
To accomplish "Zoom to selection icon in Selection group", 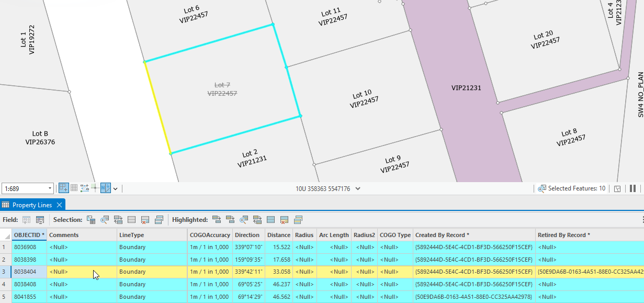I will tap(105, 220).
